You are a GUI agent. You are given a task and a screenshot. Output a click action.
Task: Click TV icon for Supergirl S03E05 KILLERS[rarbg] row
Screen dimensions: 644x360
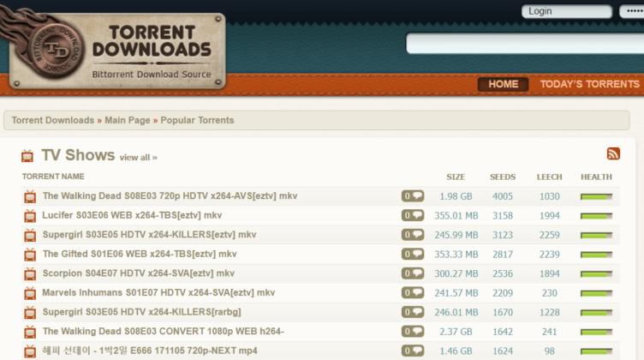pos(30,312)
